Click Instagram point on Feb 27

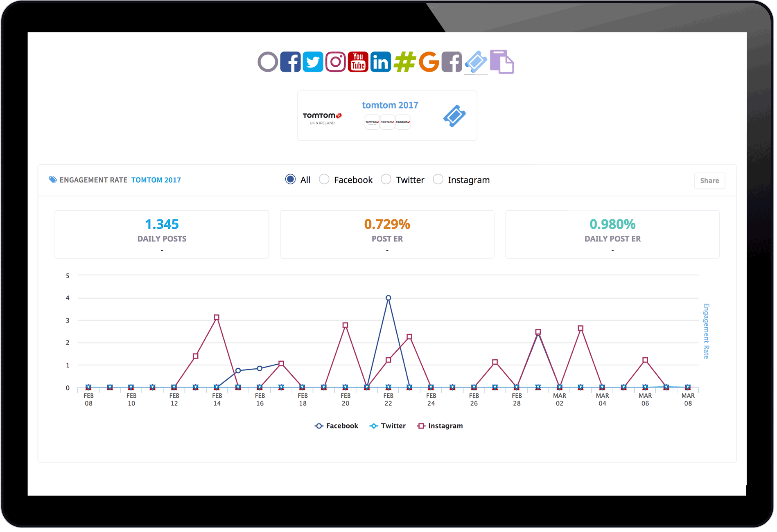click(495, 362)
